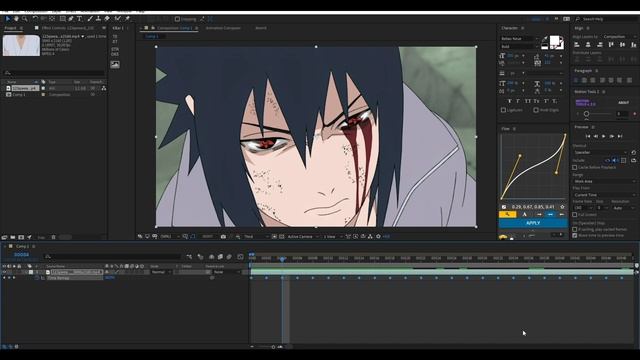Toggle the Snapping checkbox

(x=177, y=19)
